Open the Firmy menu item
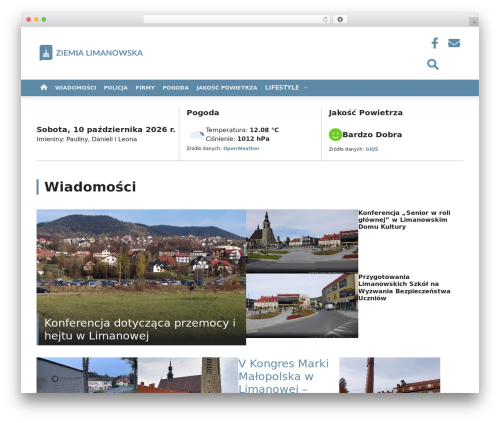Image resolution: width=500 pixels, height=423 pixels. tap(145, 88)
